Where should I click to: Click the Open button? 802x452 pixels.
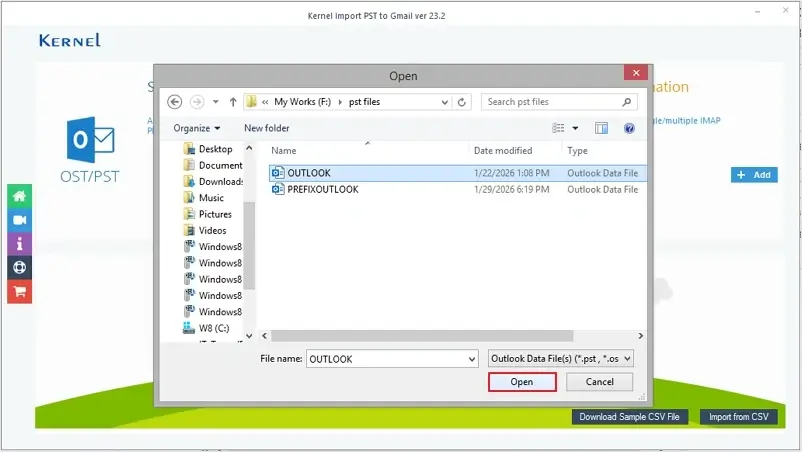coord(522,382)
